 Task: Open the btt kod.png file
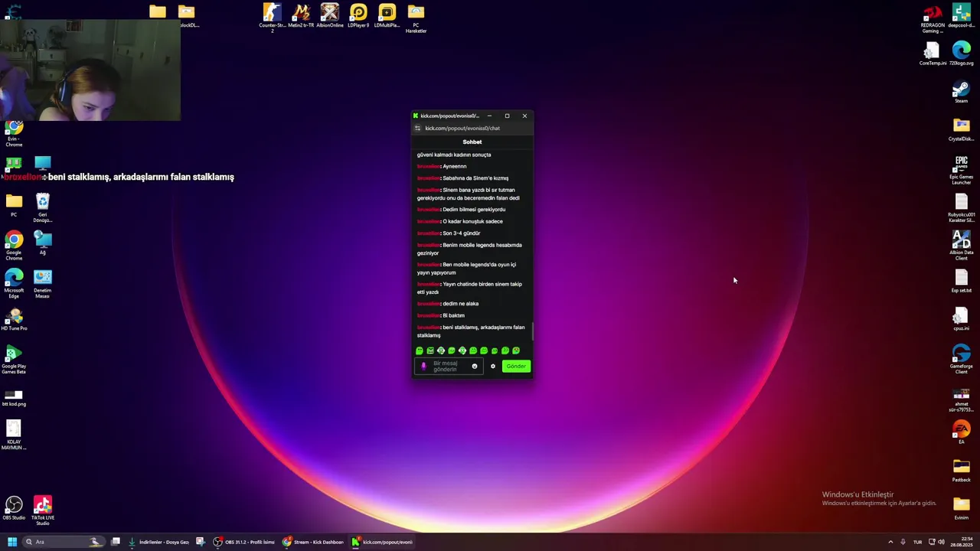pyautogui.click(x=14, y=397)
